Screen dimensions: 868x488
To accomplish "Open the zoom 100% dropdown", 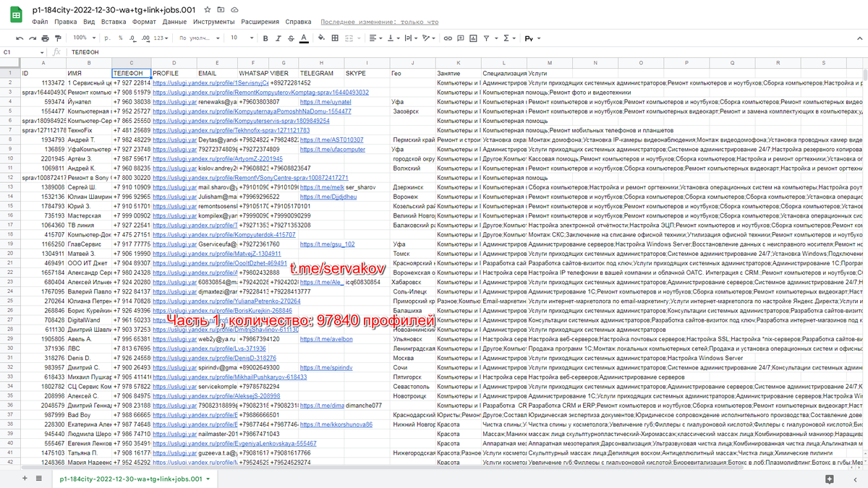I will [x=83, y=38].
